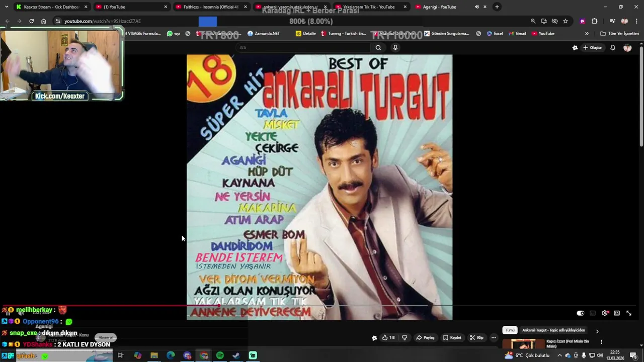The image size is (644, 362).
Task: Switch to Yakalarsam Tik Tik YouTube tab
Action: [370, 7]
